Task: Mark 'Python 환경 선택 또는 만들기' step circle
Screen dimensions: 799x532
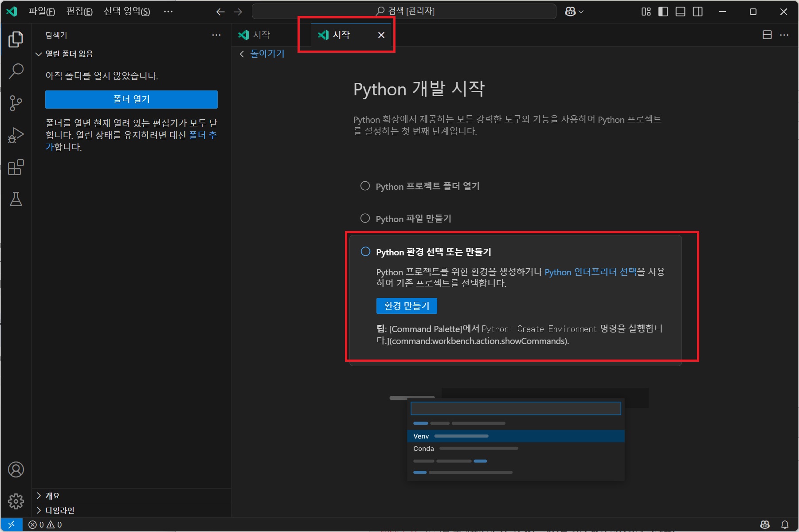Action: point(365,252)
